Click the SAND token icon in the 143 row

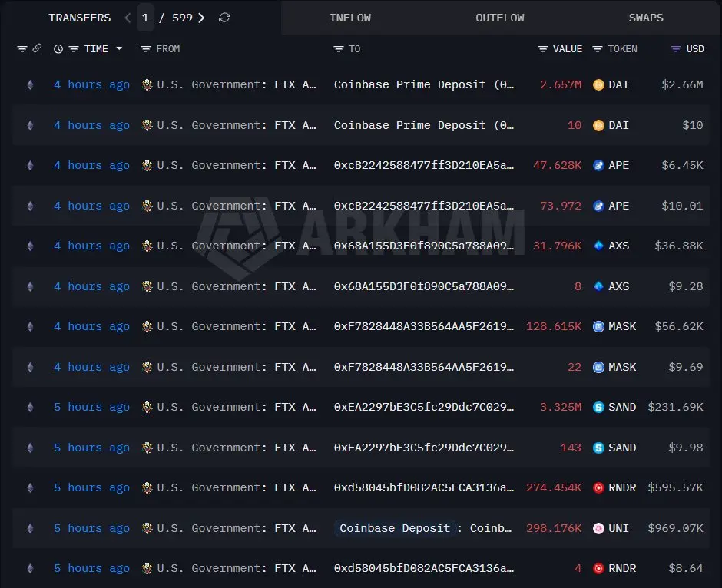[598, 448]
